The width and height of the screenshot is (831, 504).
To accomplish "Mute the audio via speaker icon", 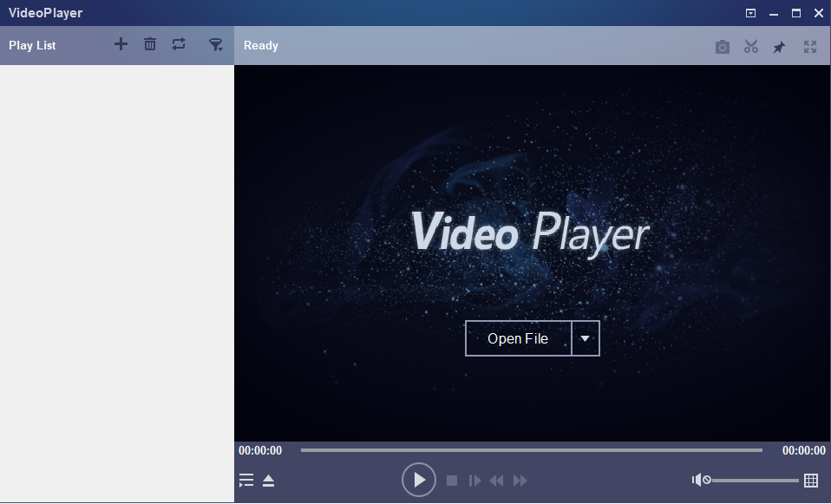I will (701, 480).
